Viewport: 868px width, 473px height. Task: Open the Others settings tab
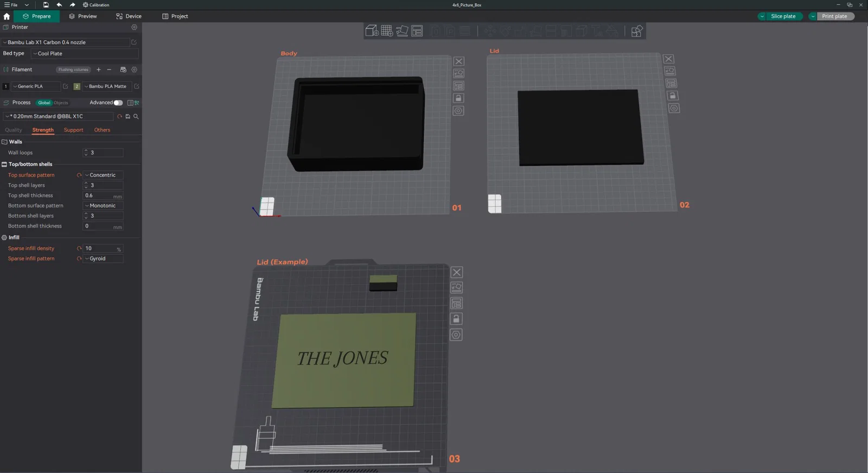[102, 130]
